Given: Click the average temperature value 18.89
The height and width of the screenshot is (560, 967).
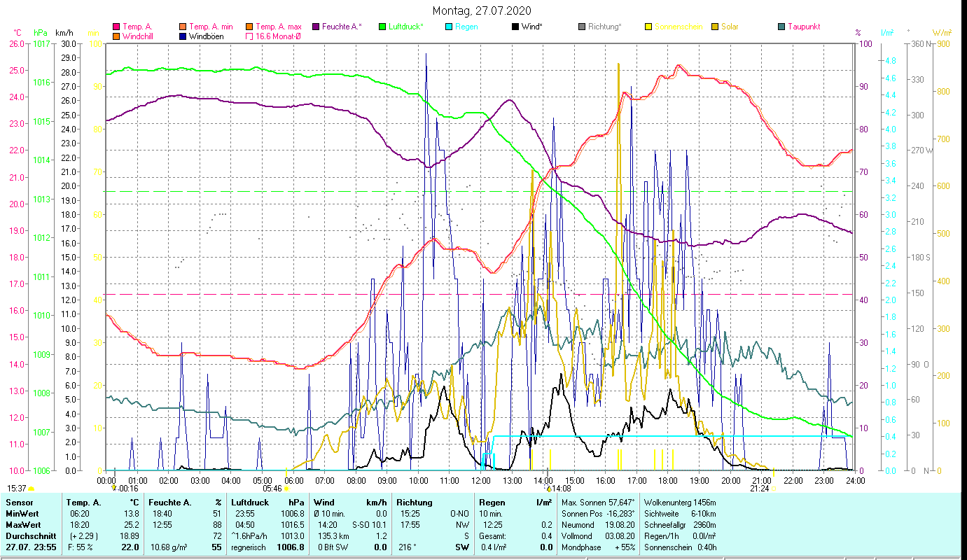Looking at the screenshot, I should coord(128,536).
